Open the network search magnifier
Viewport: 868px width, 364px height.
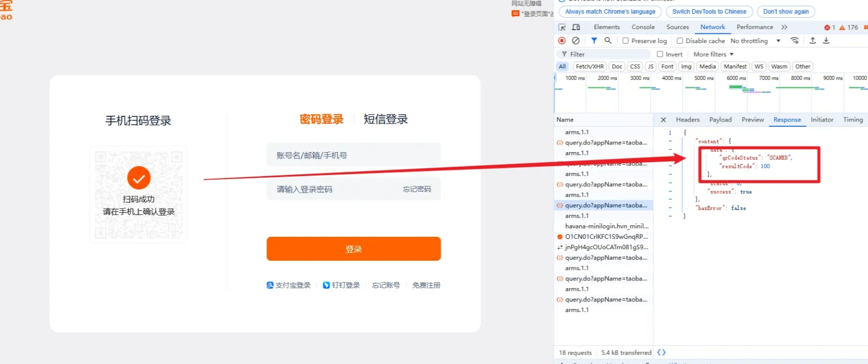(608, 41)
